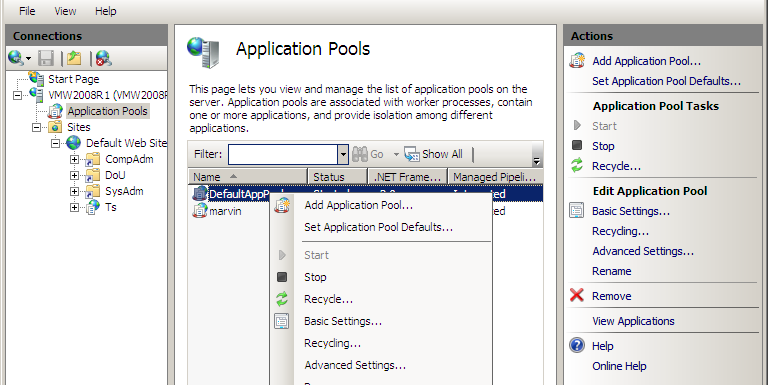Click the Basic Settings icon in Actions
The image size is (768, 385).
[x=577, y=211]
